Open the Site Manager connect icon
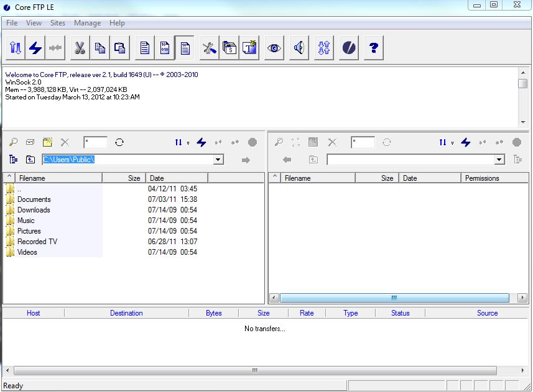This screenshot has width=533, height=392. (x=16, y=48)
